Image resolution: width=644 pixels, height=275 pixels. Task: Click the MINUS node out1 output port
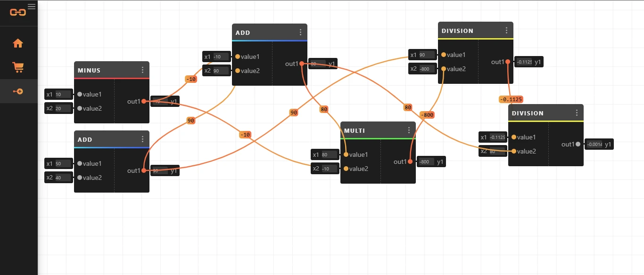click(x=144, y=101)
